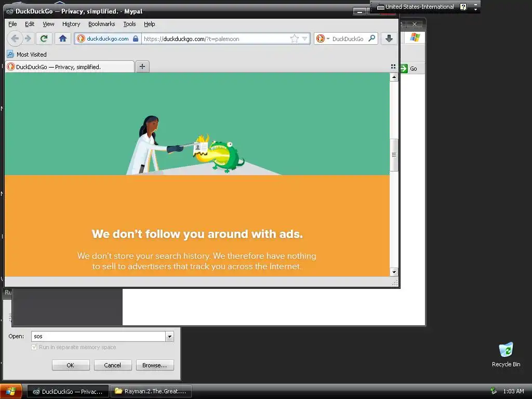Click the 1:03 AM taskbar clock

[513, 391]
